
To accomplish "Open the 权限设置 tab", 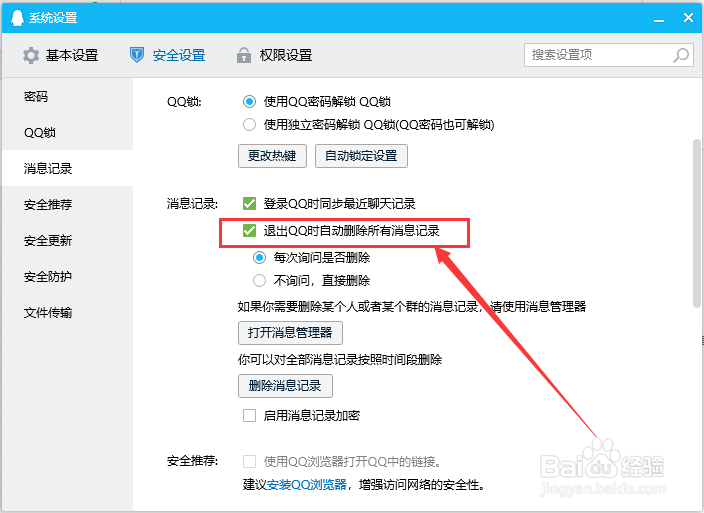I will (274, 56).
